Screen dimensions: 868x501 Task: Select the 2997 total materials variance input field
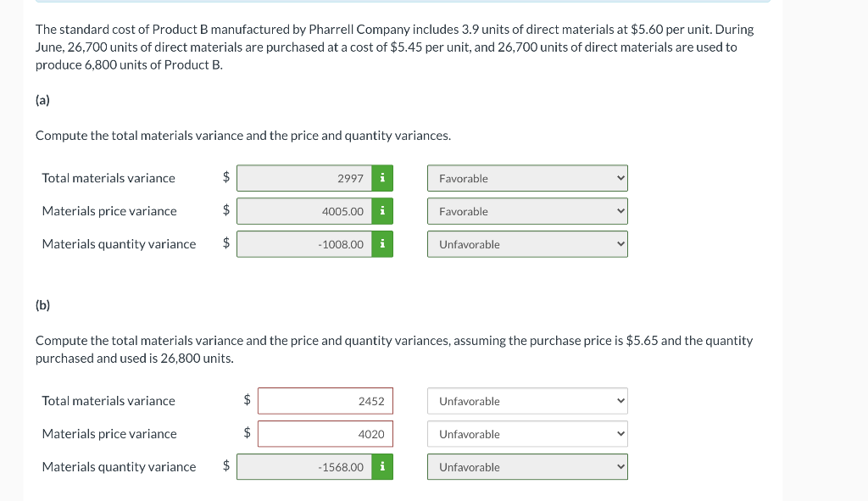(x=303, y=178)
